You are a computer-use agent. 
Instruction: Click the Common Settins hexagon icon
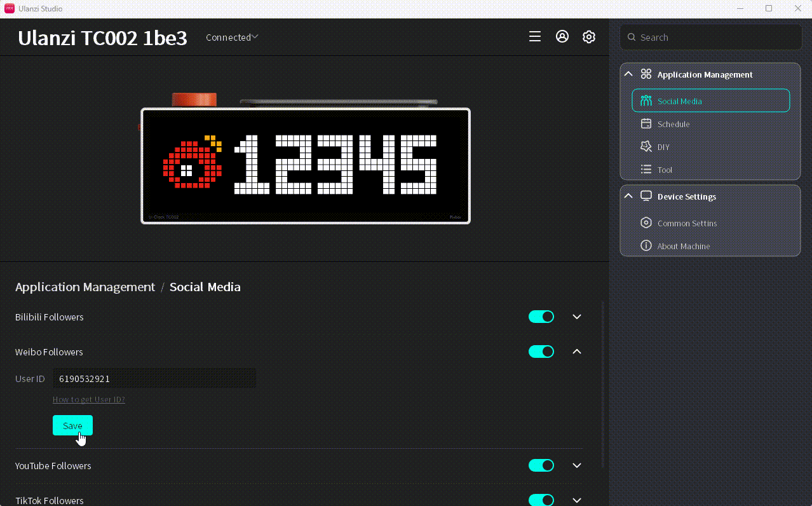pos(646,223)
